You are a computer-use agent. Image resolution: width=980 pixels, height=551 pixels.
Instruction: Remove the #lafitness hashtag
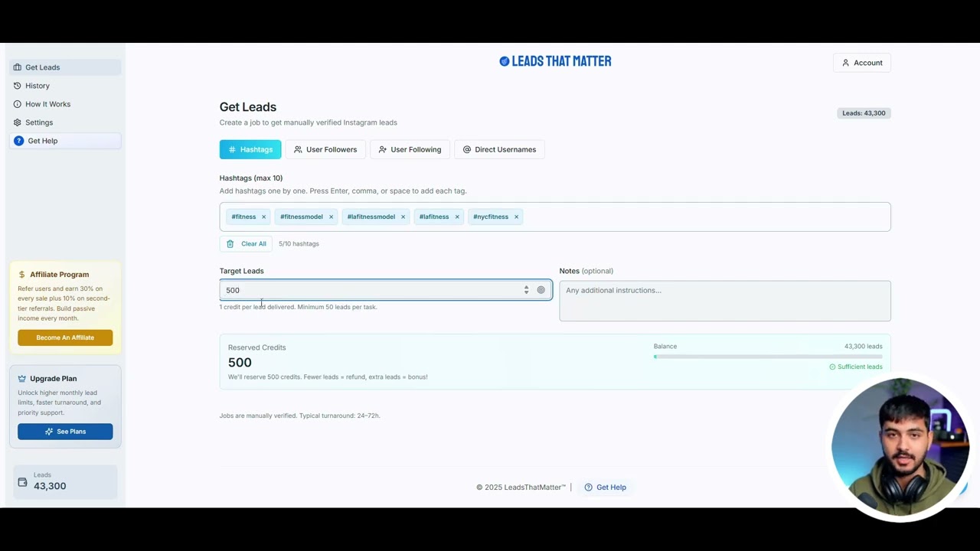click(457, 217)
